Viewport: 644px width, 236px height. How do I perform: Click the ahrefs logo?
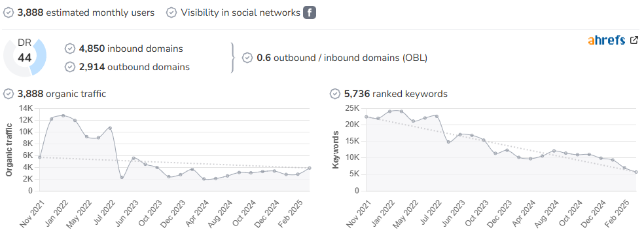coord(606,40)
